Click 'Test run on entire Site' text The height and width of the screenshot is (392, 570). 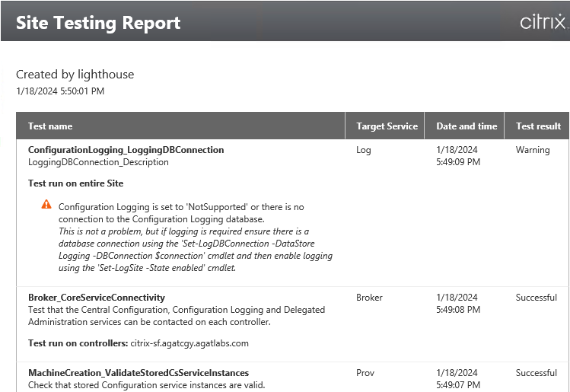click(x=75, y=183)
